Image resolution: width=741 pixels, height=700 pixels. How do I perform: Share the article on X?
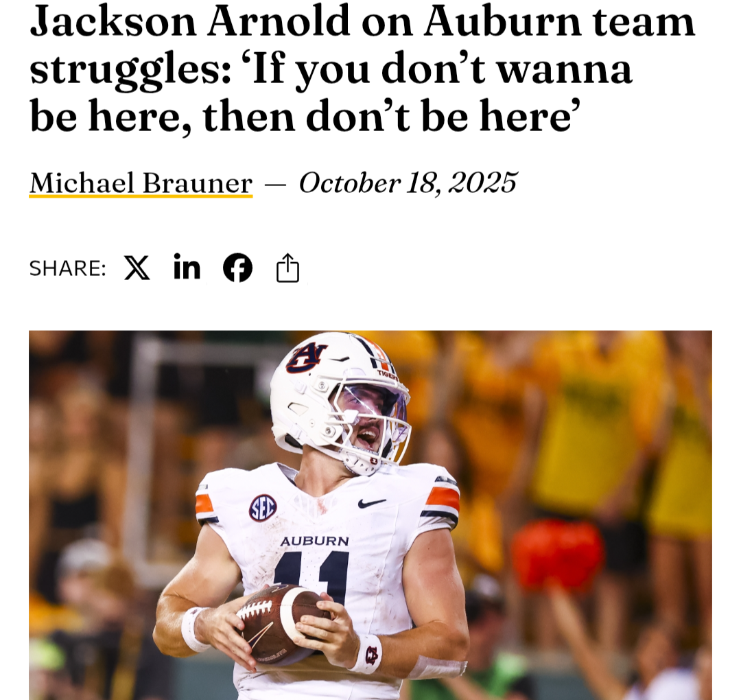click(x=137, y=268)
